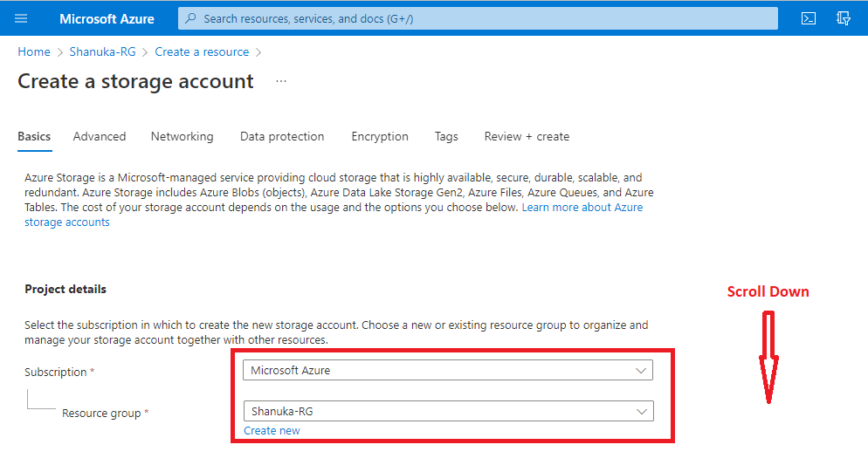Viewport: 868px width, 472px height.
Task: Go to Home in the breadcrumb
Action: [34, 52]
